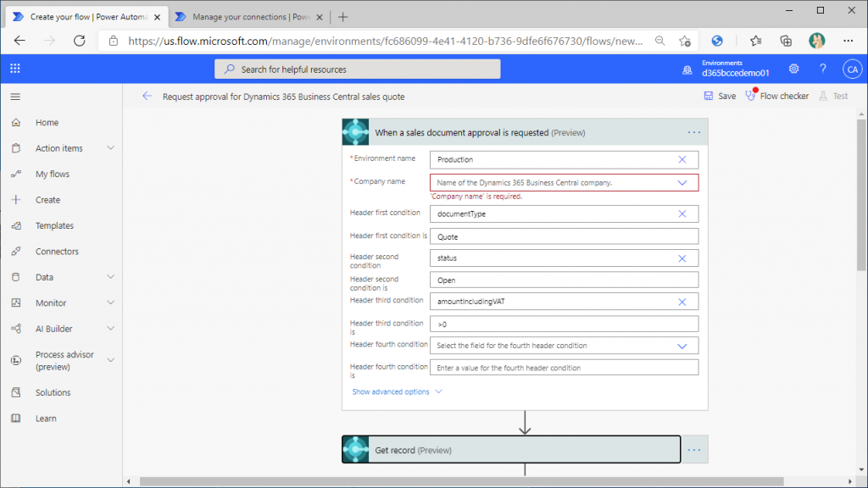Expand the Action items submenu chevron
The width and height of the screenshot is (868, 488).
pos(111,147)
